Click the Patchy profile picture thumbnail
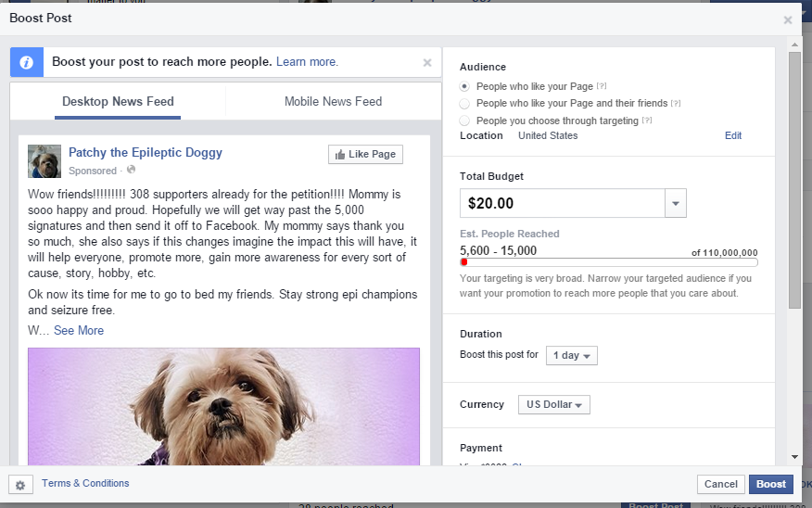Viewport: 812px width, 508px height. 44,161
